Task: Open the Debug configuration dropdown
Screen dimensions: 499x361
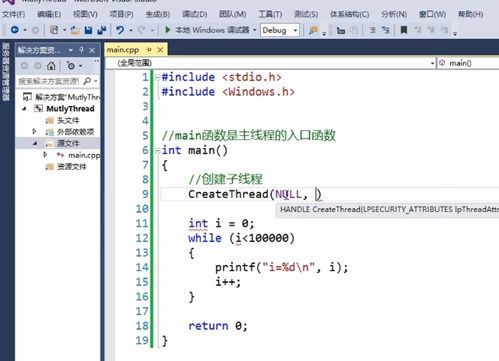Action: tap(280, 30)
